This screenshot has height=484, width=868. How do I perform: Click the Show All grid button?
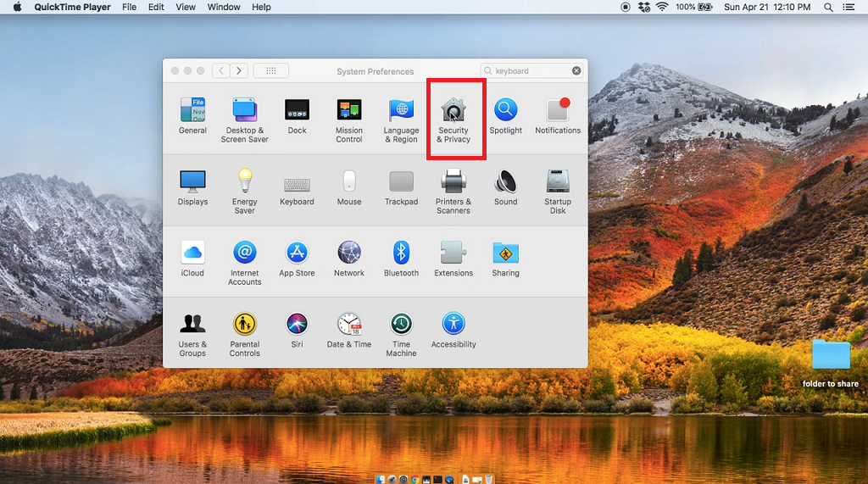(x=270, y=71)
